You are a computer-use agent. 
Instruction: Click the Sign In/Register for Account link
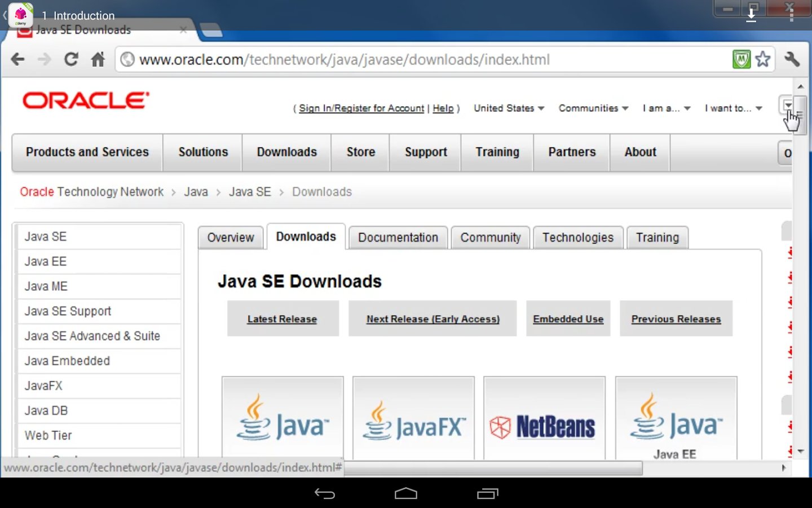[x=361, y=108]
